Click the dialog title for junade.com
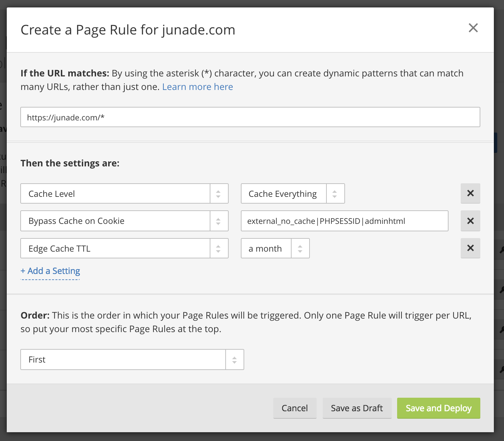The height and width of the screenshot is (441, 504). point(128,30)
